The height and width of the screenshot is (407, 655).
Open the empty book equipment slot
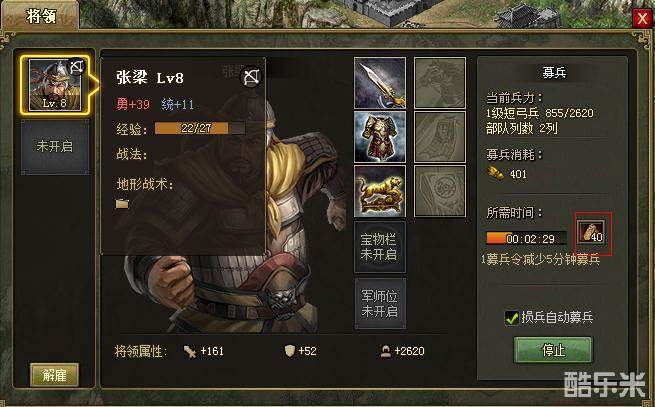point(440,191)
